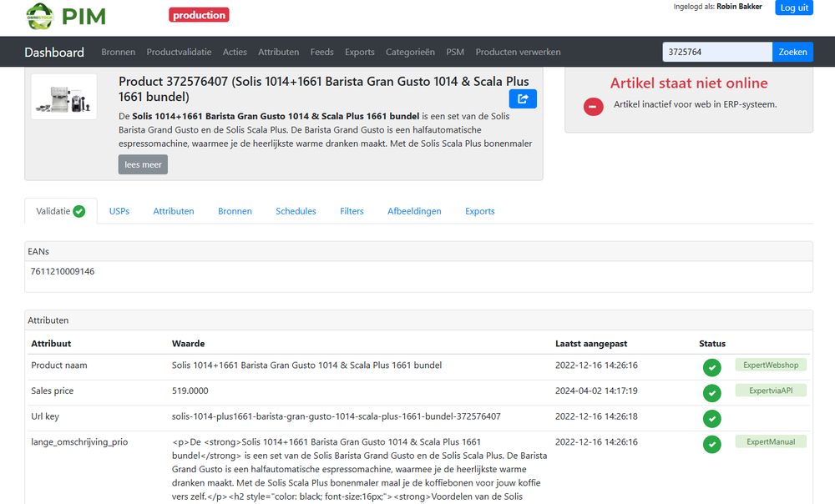This screenshot has width=835, height=504.
Task: Click green status check for lange_omschrijving_prio
Action: 712,444
